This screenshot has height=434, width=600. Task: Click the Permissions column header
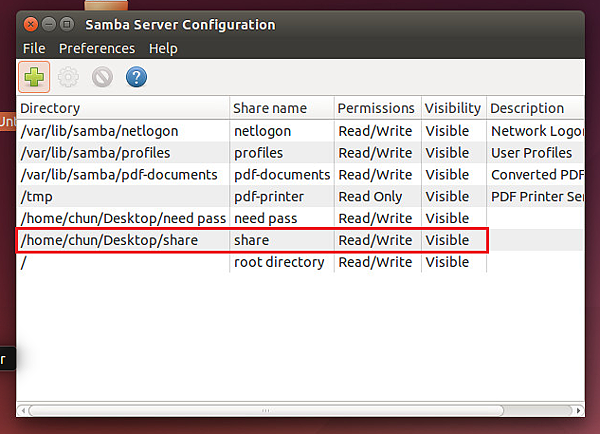[376, 108]
